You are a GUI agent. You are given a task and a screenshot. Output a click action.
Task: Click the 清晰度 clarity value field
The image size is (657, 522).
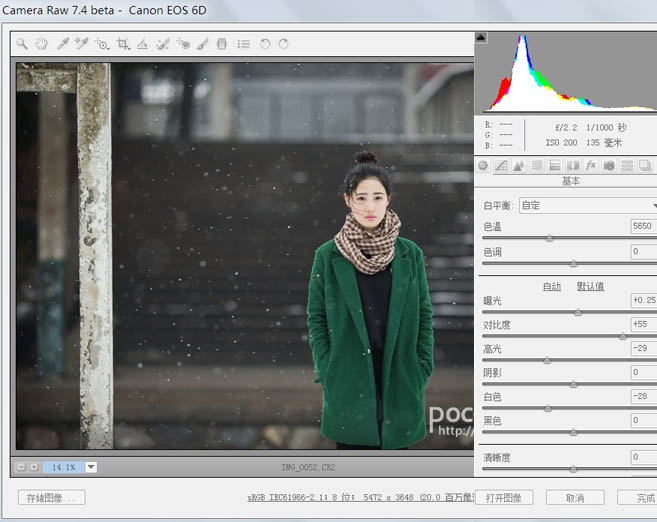point(644,457)
